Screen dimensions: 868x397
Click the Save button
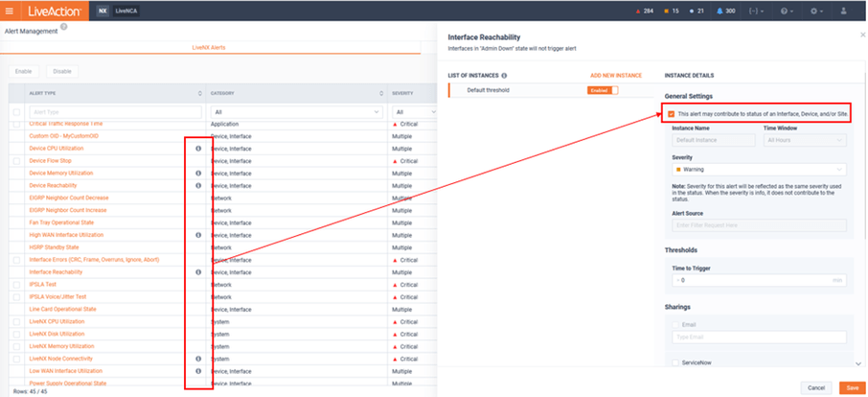(x=853, y=387)
